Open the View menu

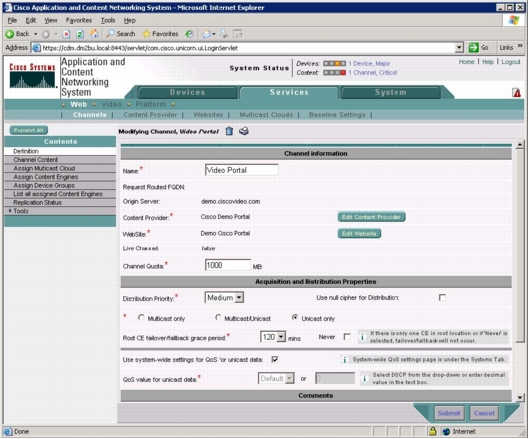coord(51,20)
